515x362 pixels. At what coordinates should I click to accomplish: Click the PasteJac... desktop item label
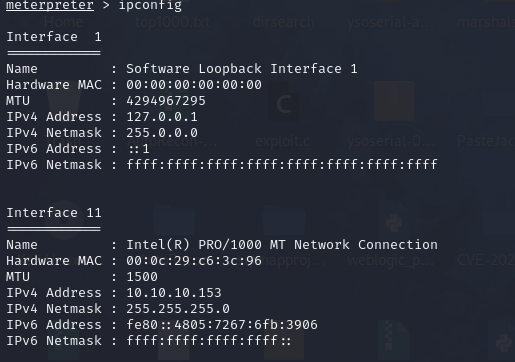coord(486,141)
